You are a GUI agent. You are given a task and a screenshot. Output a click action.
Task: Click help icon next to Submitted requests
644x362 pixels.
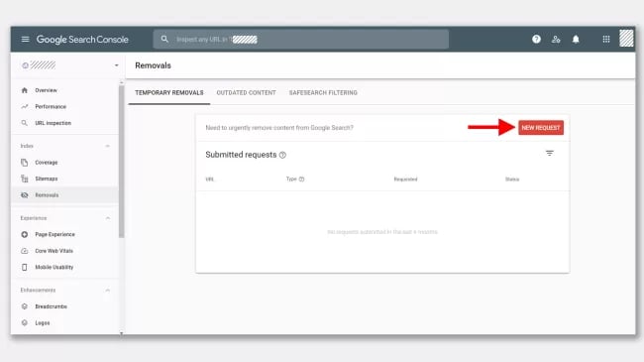(282, 155)
